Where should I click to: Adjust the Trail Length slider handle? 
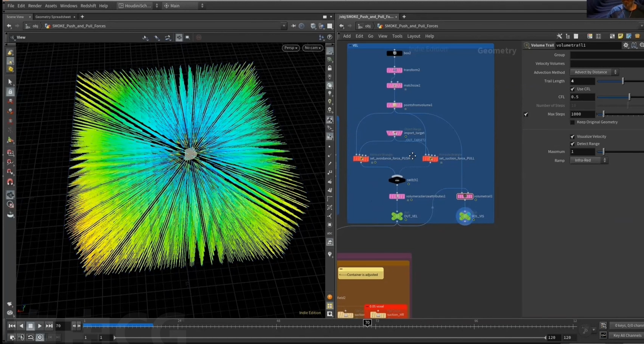coord(623,81)
